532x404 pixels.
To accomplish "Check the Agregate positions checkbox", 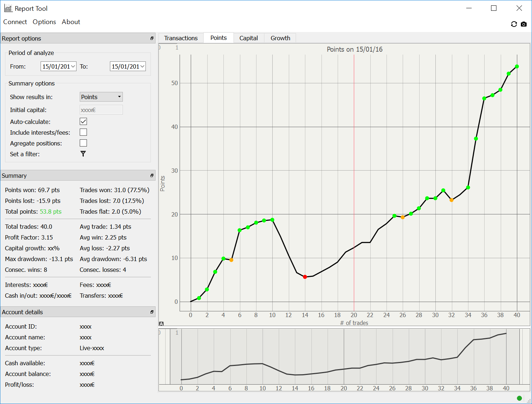I will [x=83, y=143].
